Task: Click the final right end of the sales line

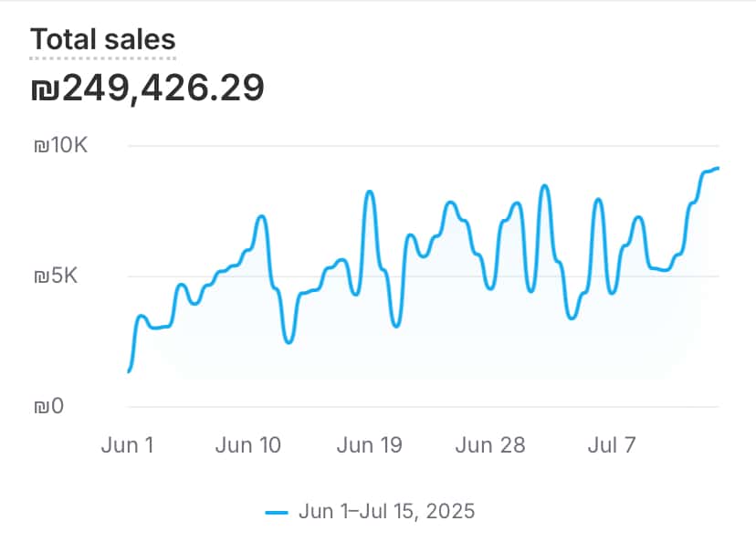Action: click(x=718, y=168)
